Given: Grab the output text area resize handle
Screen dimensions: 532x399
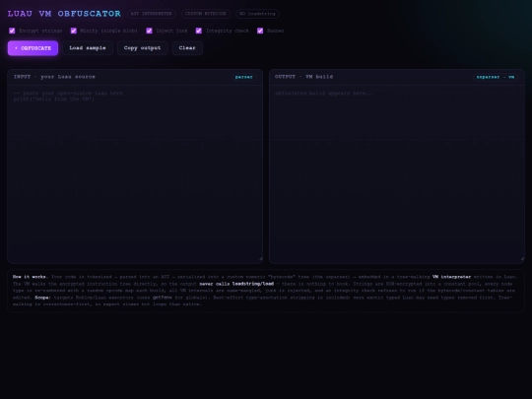Looking at the screenshot, I should pos(522,259).
